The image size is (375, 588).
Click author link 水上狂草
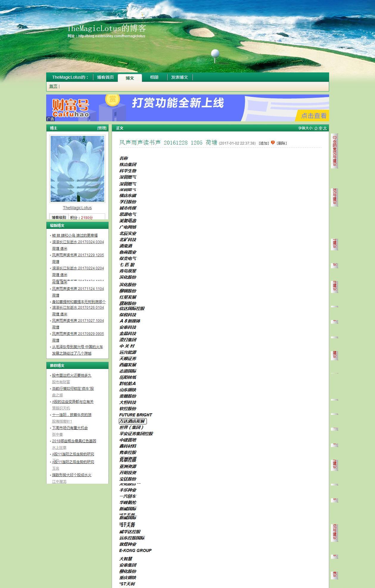tap(59, 448)
